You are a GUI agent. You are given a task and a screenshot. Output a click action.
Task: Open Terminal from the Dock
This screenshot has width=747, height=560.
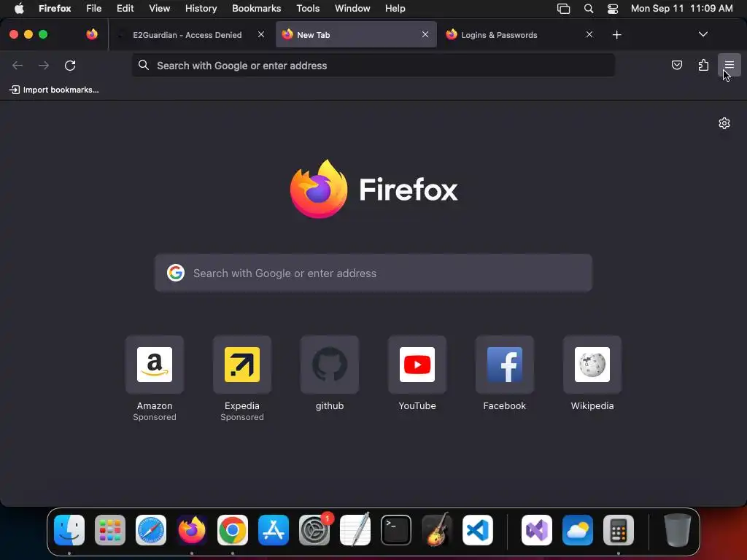click(396, 530)
